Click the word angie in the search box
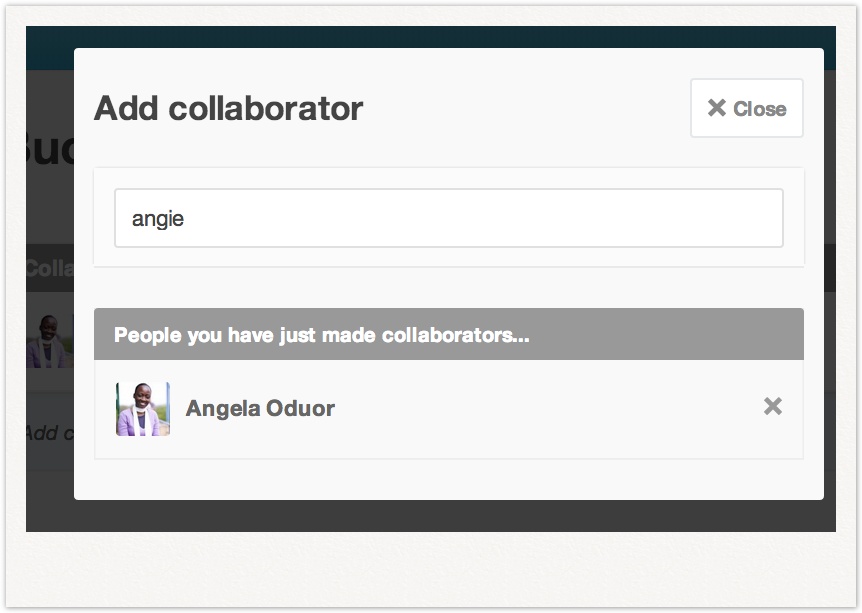This screenshot has height=613, width=862. click(x=158, y=219)
